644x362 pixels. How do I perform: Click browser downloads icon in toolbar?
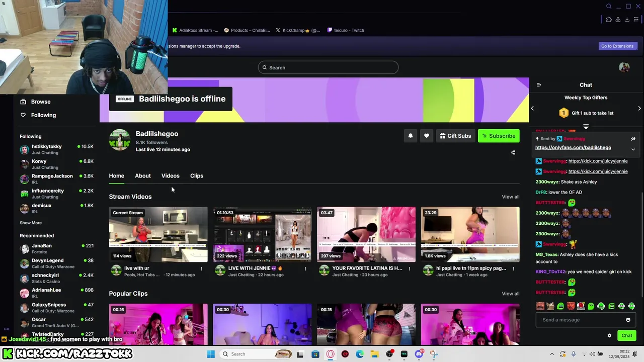click(627, 20)
